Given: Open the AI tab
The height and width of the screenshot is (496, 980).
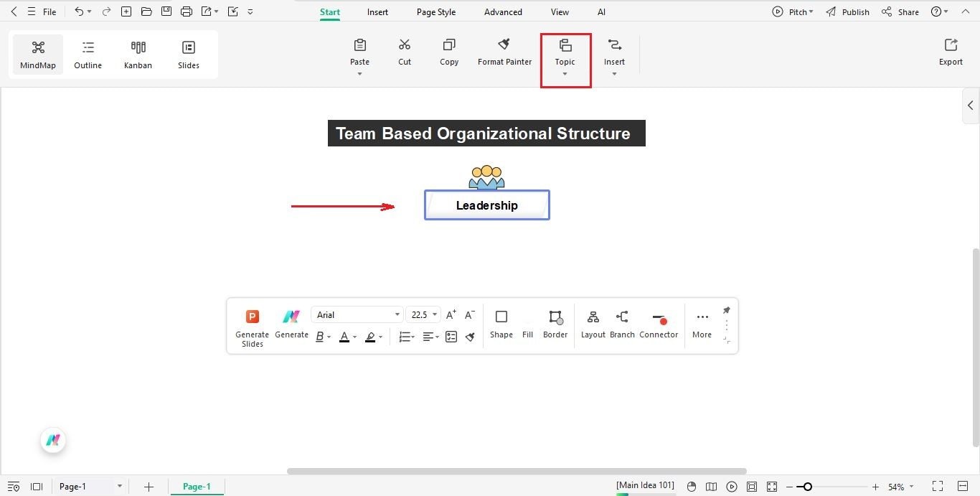Looking at the screenshot, I should coord(601,12).
